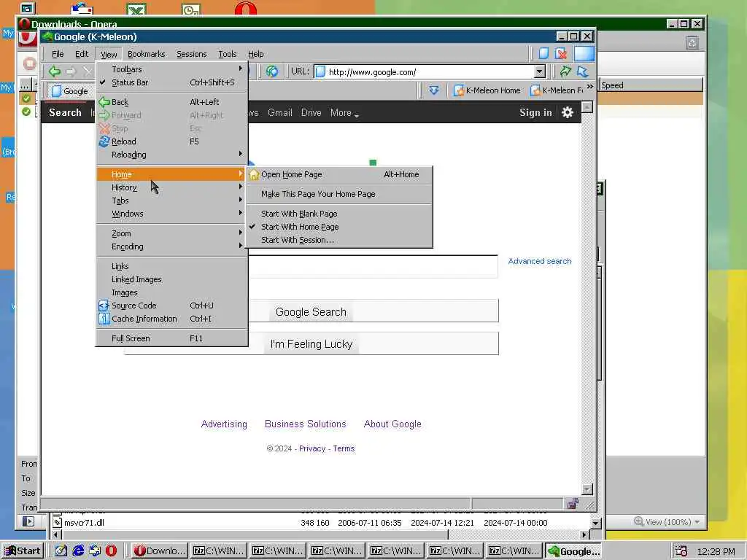Open About Google link
This screenshot has width=747, height=560.
click(x=392, y=424)
